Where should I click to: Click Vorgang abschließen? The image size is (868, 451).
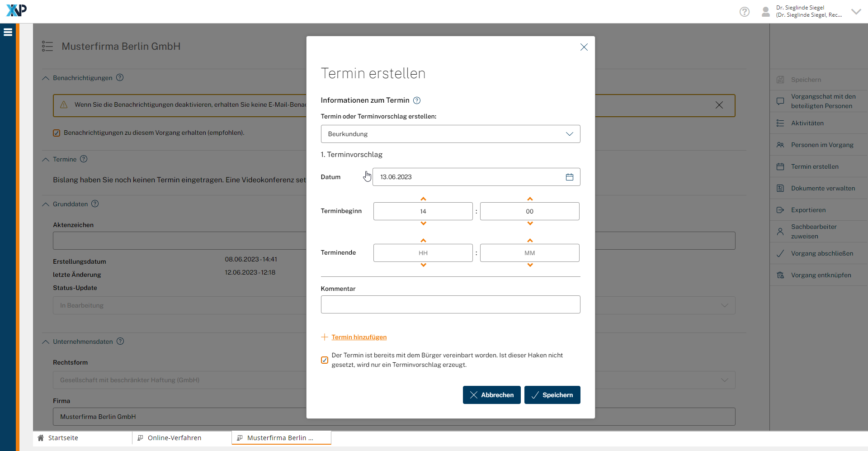[x=819, y=253]
